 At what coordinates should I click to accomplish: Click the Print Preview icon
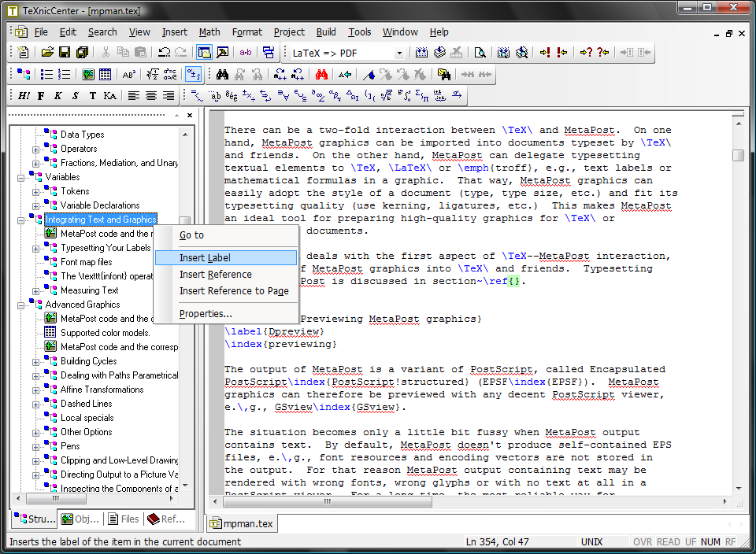[x=480, y=52]
